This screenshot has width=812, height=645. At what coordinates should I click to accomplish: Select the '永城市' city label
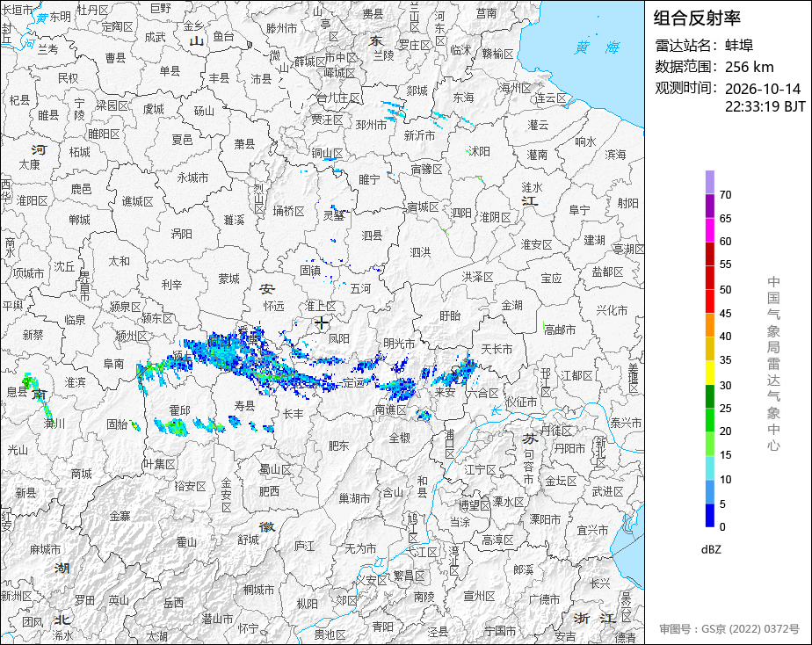(x=192, y=178)
